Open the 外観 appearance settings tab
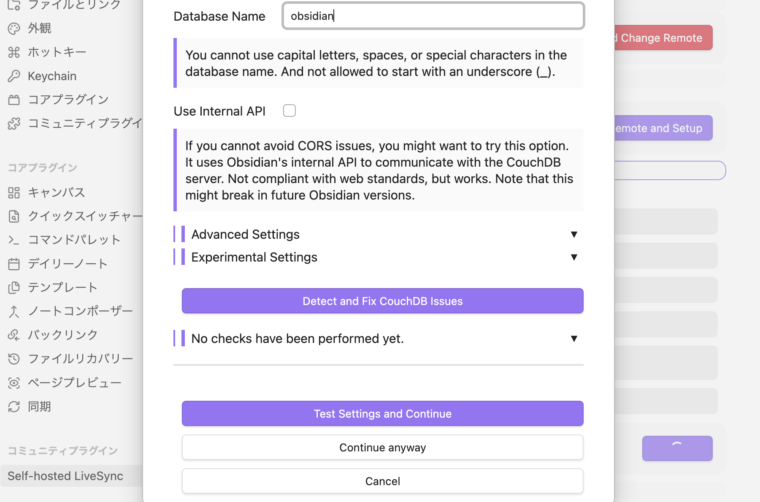This screenshot has height=502, width=760. point(40,28)
